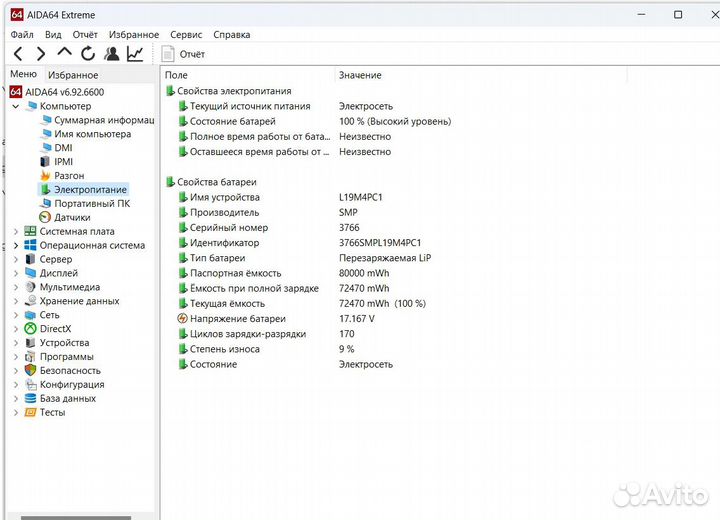Image resolution: width=720 pixels, height=520 pixels.
Task: Open the user profile toolbar icon
Action: click(111, 54)
